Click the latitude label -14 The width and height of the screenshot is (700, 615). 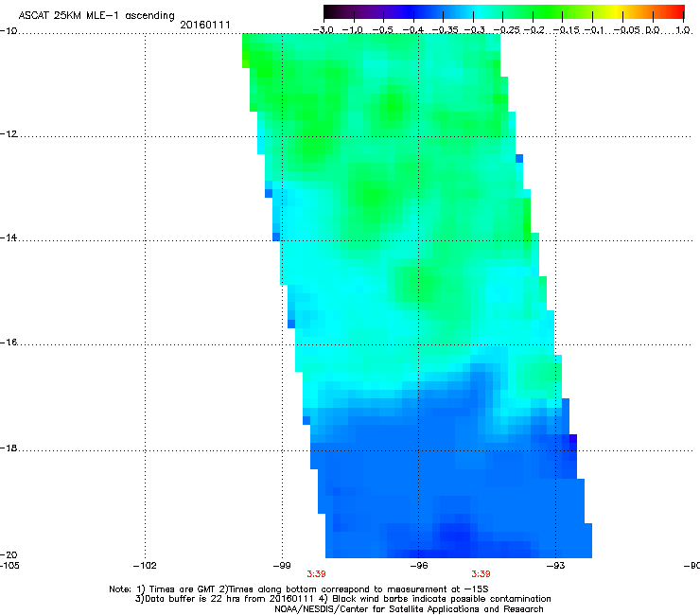[9, 237]
